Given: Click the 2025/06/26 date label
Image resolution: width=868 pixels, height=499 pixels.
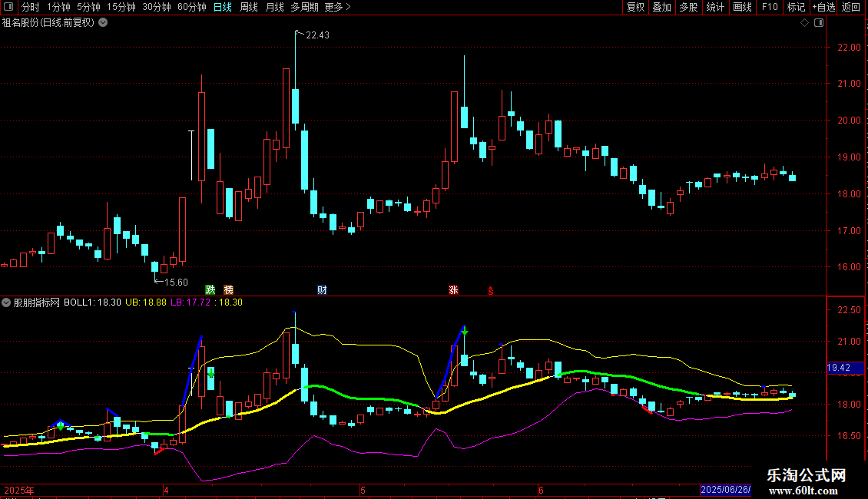Looking at the screenshot, I should click(725, 490).
